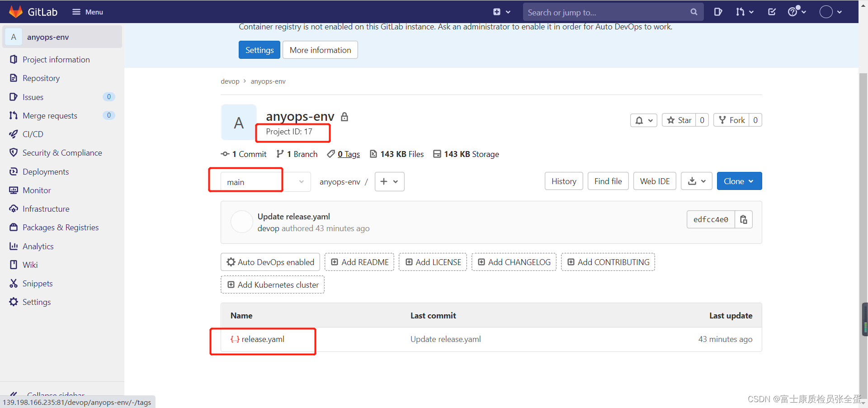
Task: Click Add README button
Action: click(359, 262)
